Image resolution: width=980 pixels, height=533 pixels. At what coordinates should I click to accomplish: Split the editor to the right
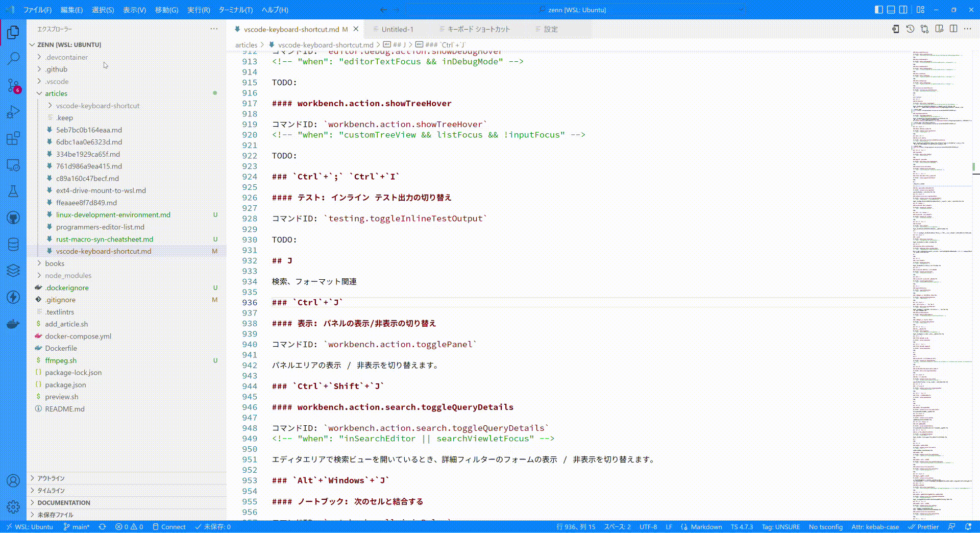point(953,29)
